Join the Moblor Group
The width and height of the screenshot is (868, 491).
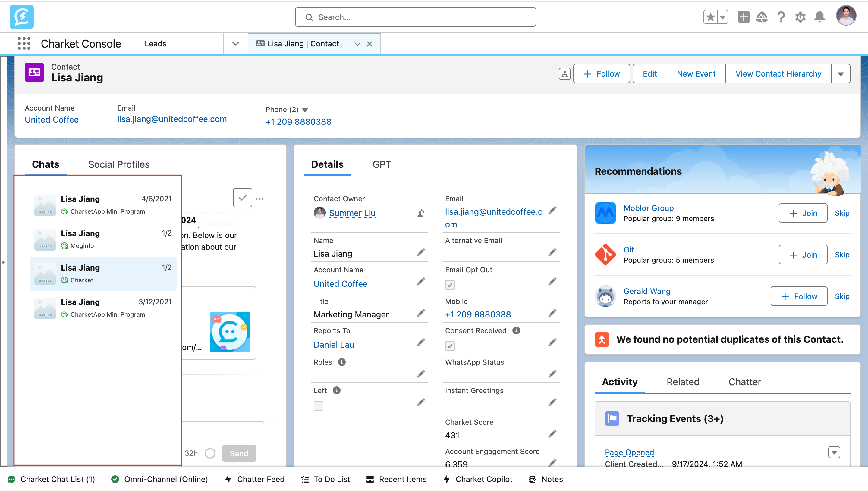tap(803, 213)
